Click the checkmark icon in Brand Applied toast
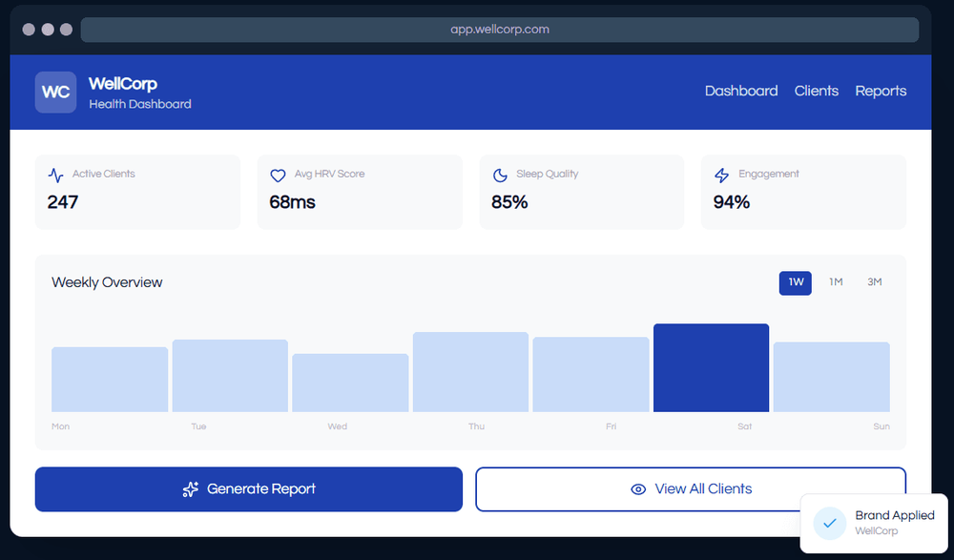954x560 pixels. coord(829,523)
